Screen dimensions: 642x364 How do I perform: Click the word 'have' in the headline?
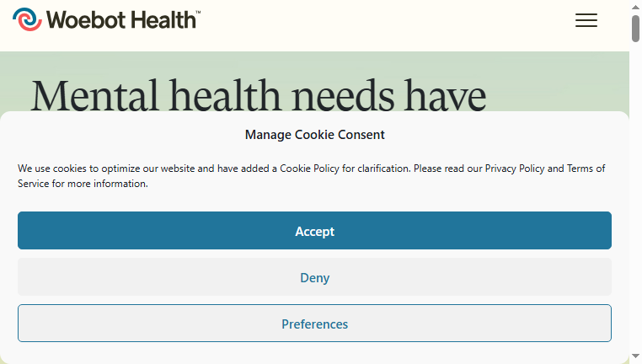pyautogui.click(x=445, y=95)
